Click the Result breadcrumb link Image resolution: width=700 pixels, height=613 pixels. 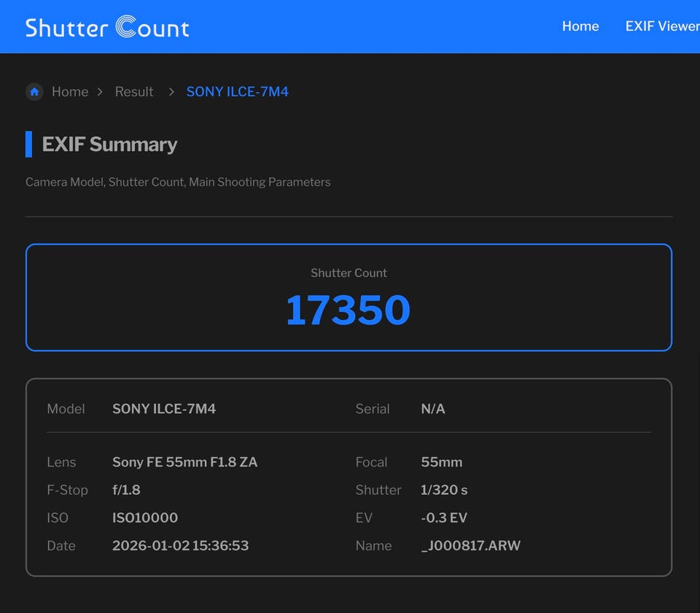pos(134,92)
